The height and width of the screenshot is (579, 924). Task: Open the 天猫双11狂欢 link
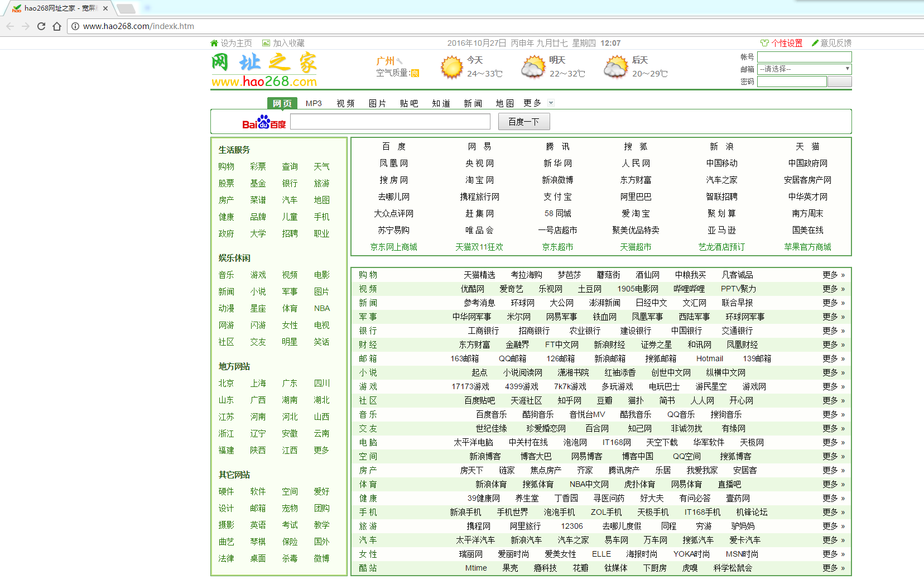coord(479,247)
